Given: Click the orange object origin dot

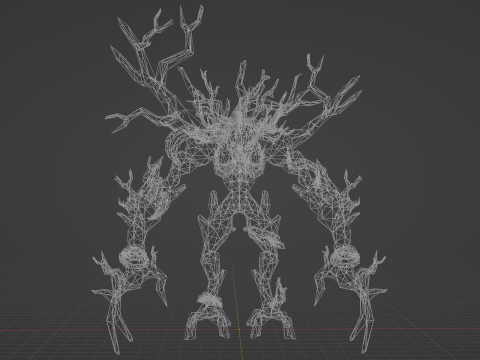Looking at the screenshot, I should coord(239,330).
